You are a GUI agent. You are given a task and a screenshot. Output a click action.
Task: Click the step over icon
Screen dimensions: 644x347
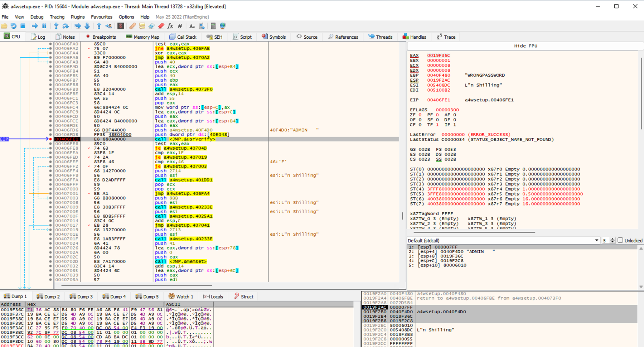pyautogui.click(x=66, y=26)
